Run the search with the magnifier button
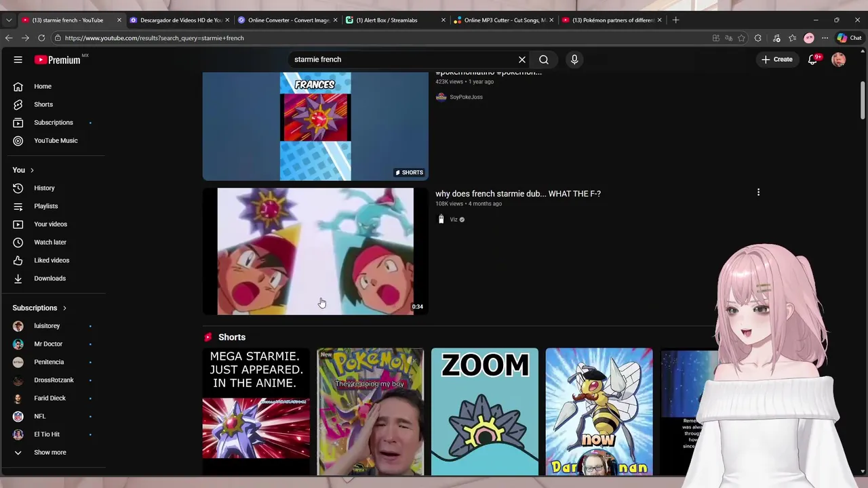This screenshot has height=488, width=868. [x=544, y=60]
